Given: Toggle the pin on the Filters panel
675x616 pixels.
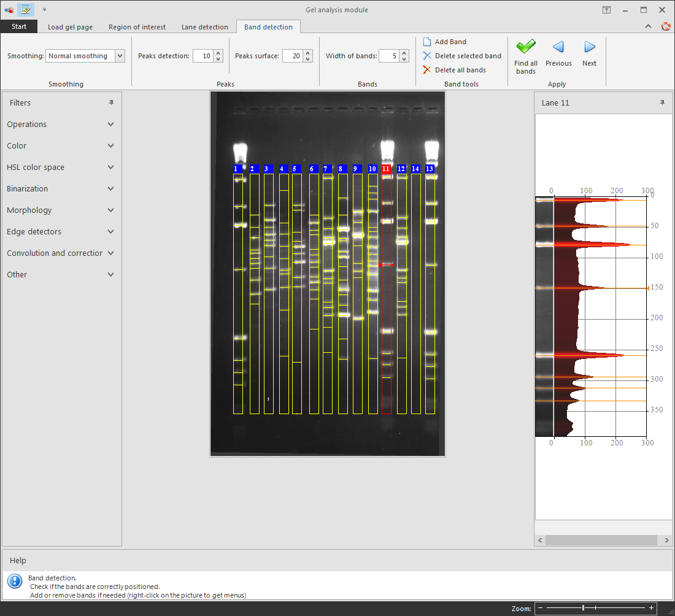Looking at the screenshot, I should coord(111,102).
